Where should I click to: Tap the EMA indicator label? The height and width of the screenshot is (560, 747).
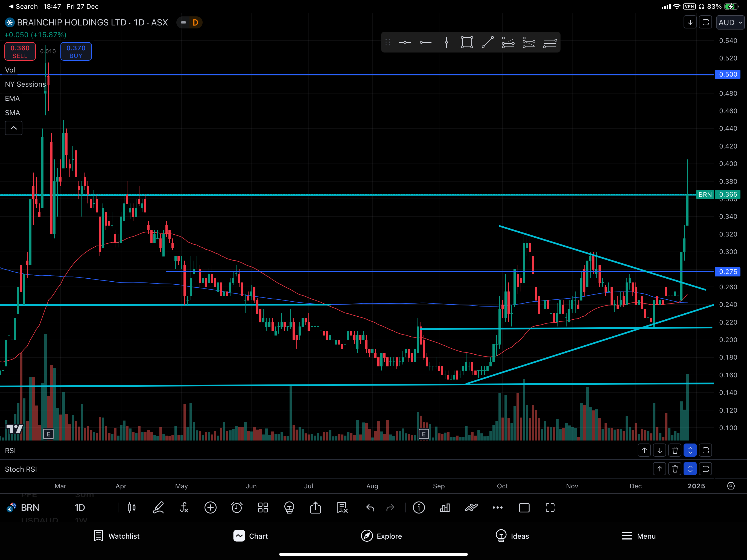pyautogui.click(x=12, y=98)
